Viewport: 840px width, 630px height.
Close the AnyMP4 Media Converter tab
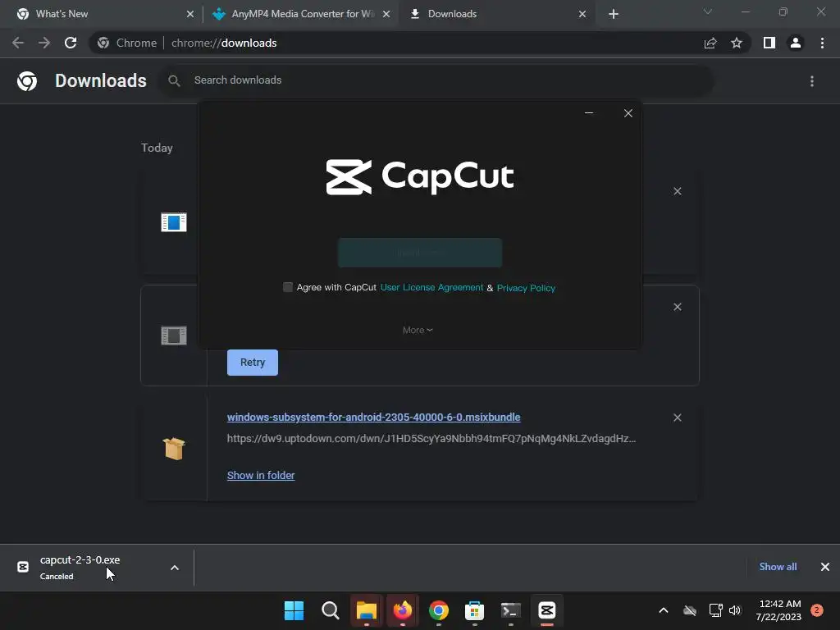386,15
